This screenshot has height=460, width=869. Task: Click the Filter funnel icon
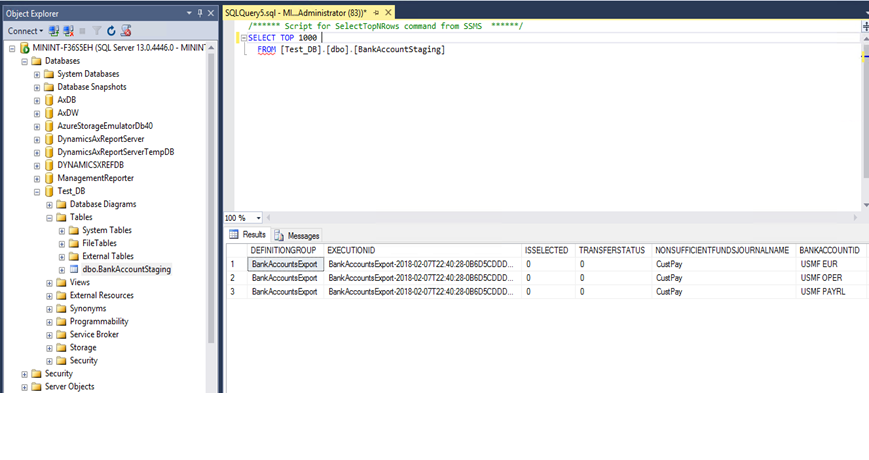[97, 31]
